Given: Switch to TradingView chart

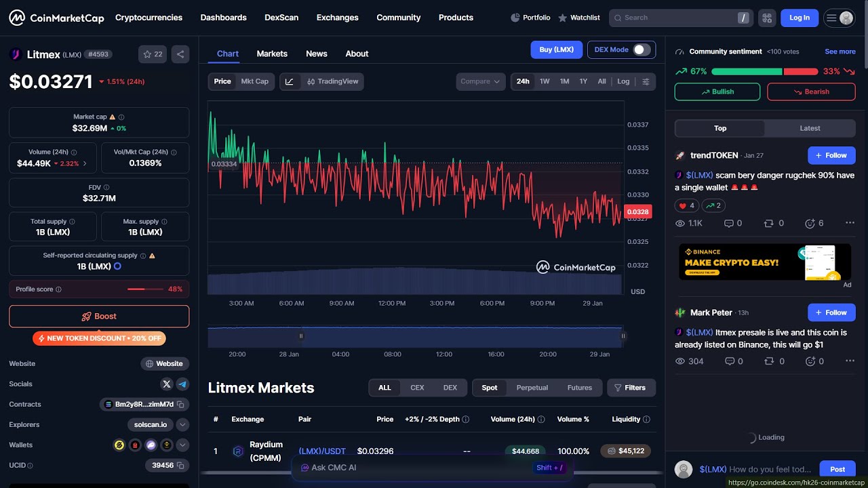Looking at the screenshot, I should pyautogui.click(x=332, y=81).
